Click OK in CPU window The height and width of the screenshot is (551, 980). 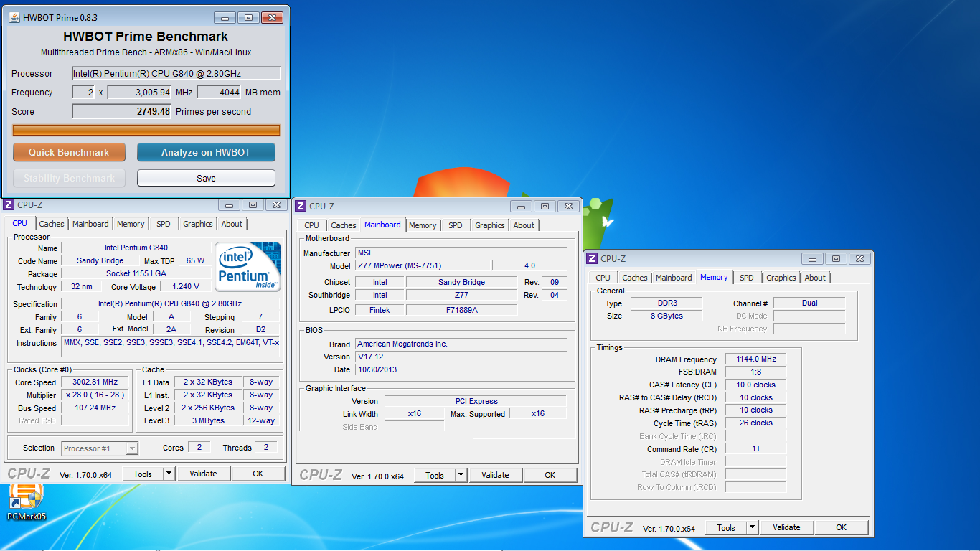pyautogui.click(x=258, y=474)
